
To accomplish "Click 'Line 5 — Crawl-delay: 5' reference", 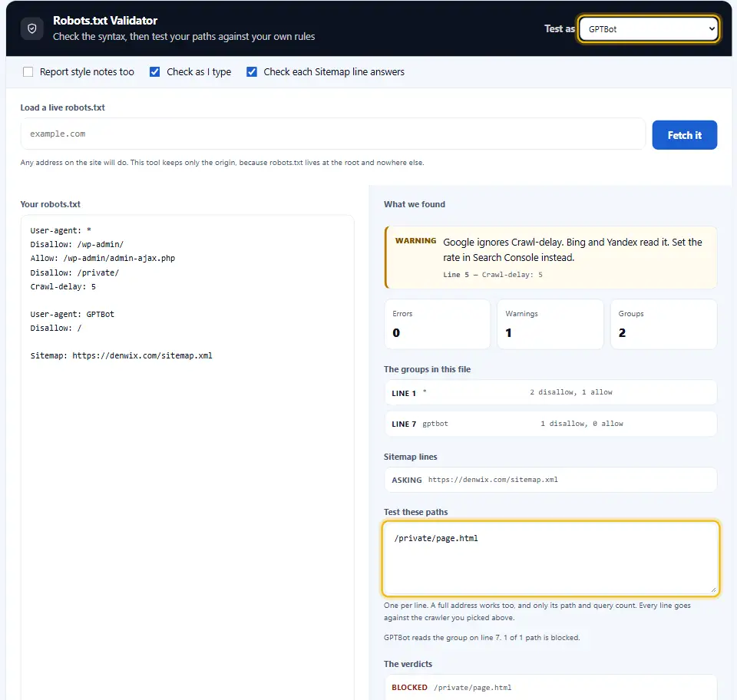I will [493, 275].
